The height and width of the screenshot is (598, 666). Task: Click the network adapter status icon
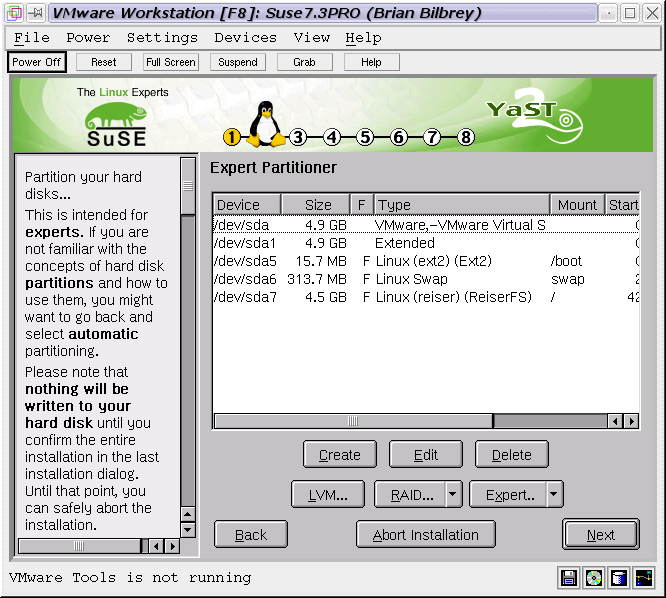coord(643,577)
